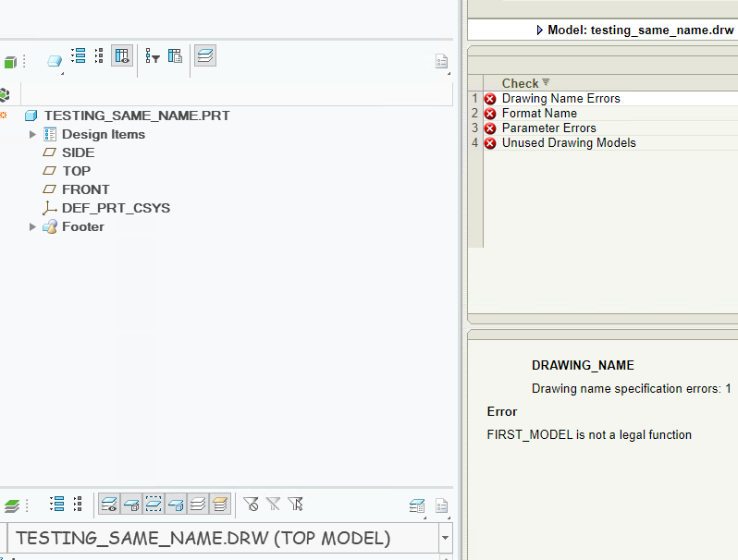
Task: Click the tree settings table icon
Action: 175,56
